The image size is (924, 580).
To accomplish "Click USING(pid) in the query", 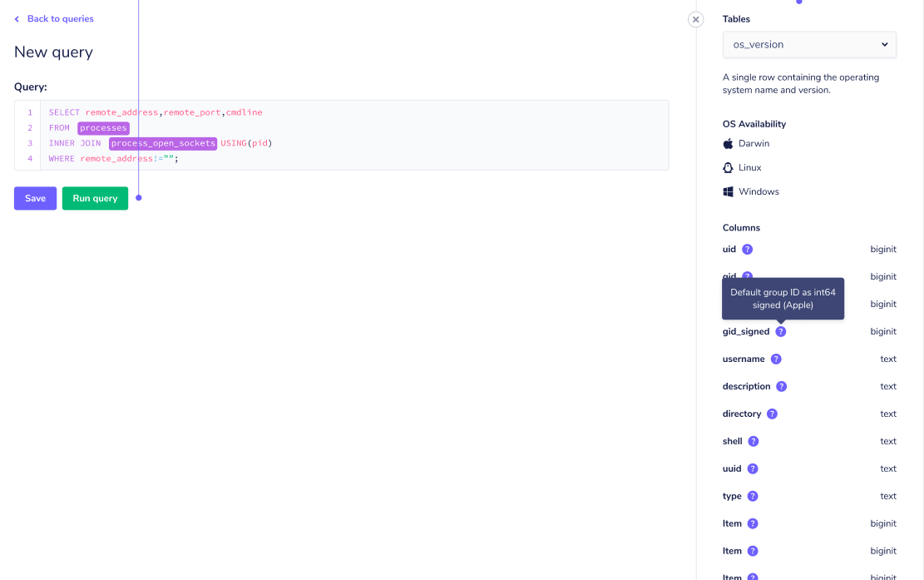I will [246, 143].
